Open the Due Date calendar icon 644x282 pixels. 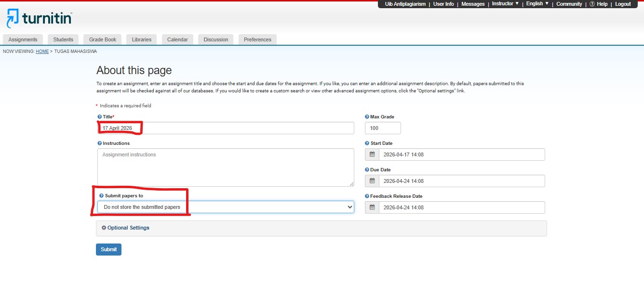click(372, 181)
